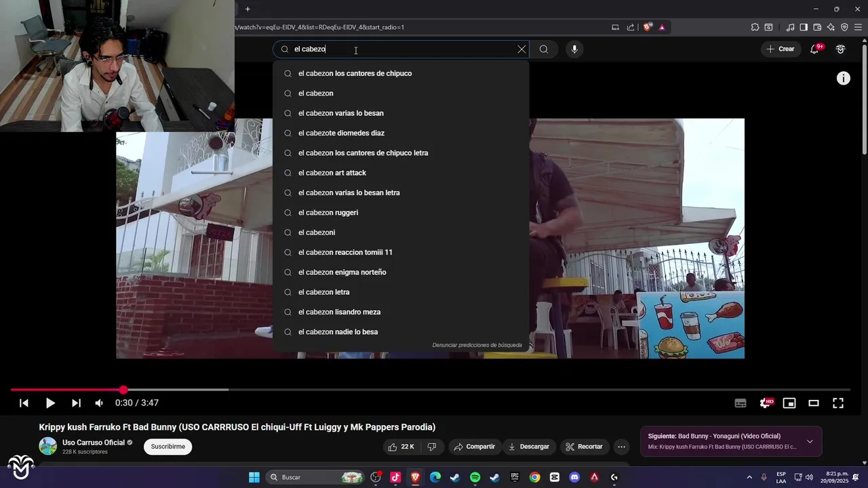Pick el cabezon ruggeri suggestion

coord(401,213)
